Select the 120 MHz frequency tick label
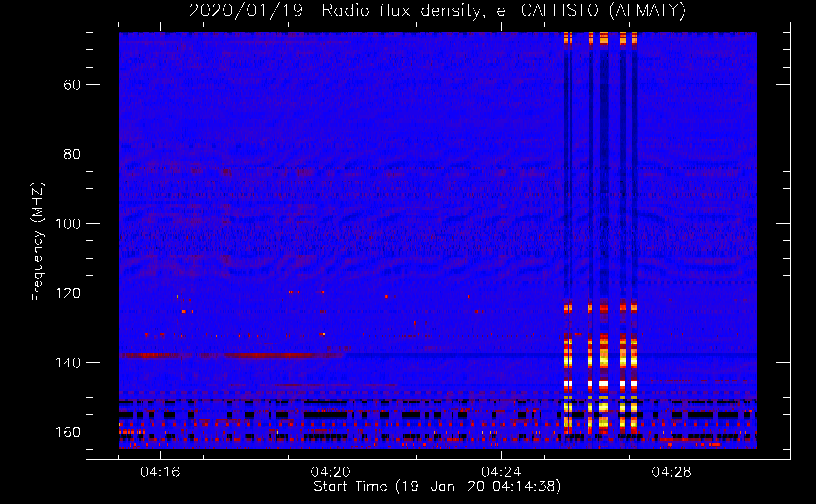 click(x=68, y=293)
